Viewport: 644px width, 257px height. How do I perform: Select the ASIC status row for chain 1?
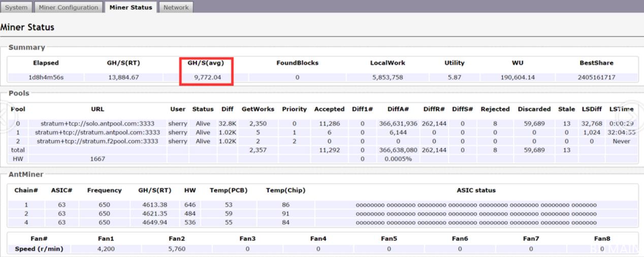coord(475,204)
